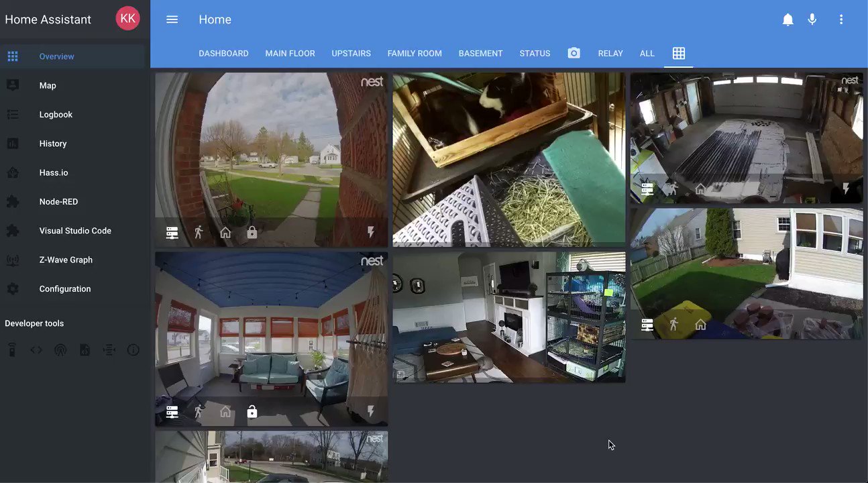Image resolution: width=868 pixels, height=483 pixels.
Task: Open the camera icon tab
Action: [x=574, y=53]
